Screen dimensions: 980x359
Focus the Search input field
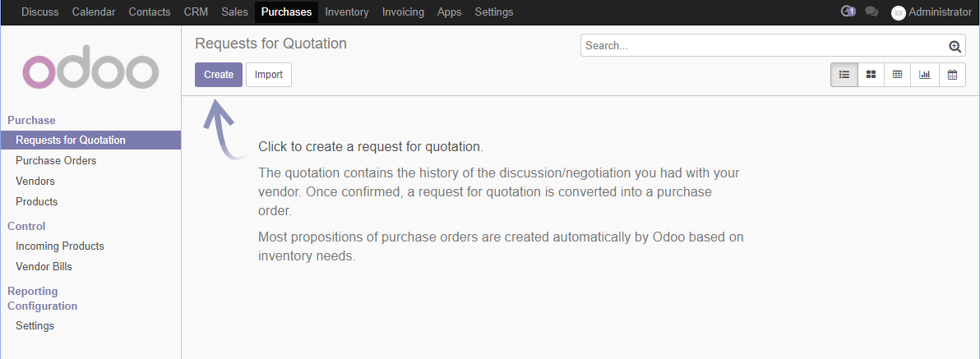click(765, 45)
